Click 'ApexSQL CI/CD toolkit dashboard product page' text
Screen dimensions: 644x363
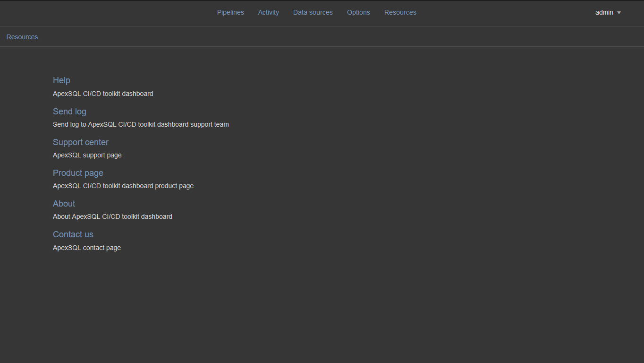[123, 186]
